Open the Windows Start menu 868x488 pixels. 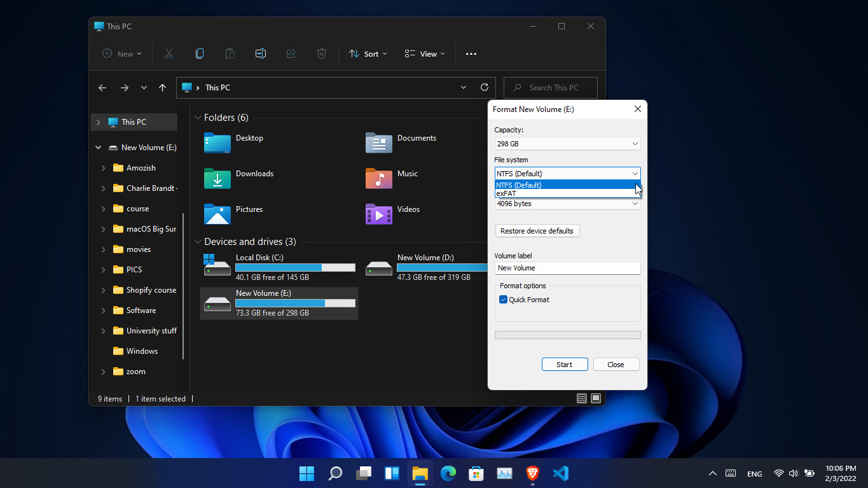(x=307, y=473)
